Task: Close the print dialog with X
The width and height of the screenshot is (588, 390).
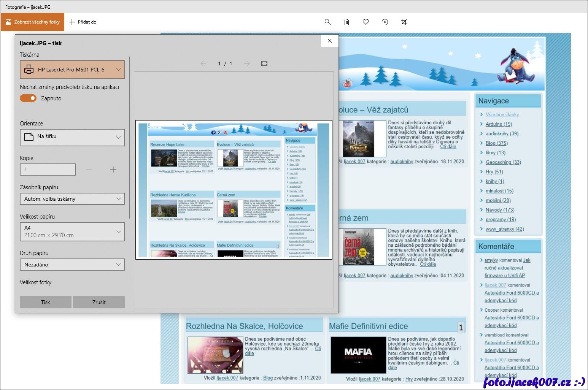Action: pos(330,41)
